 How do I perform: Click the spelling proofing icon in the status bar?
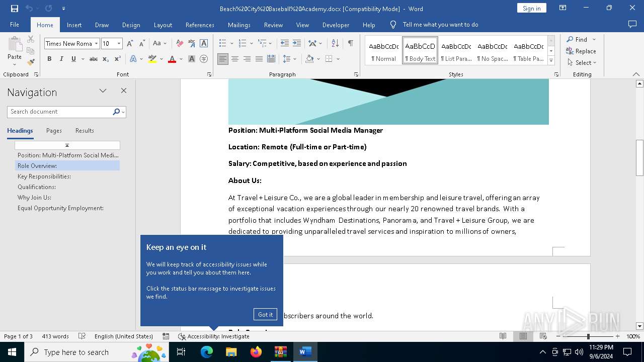coord(82,336)
